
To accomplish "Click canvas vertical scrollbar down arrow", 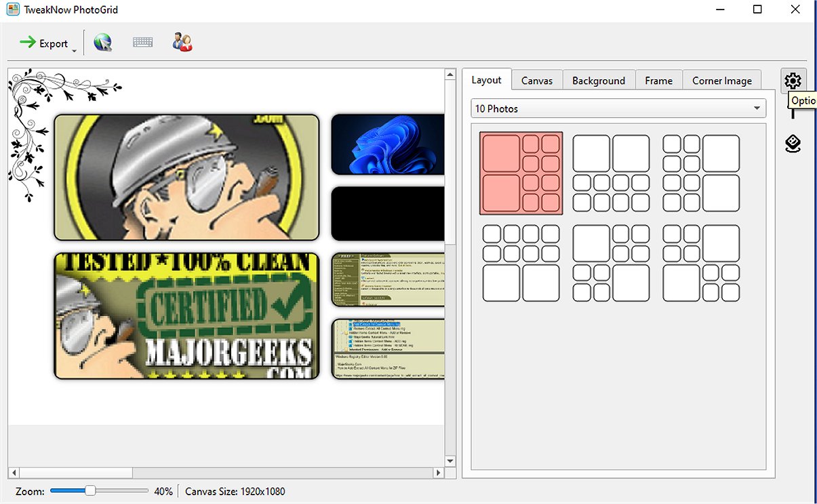I will 450,461.
